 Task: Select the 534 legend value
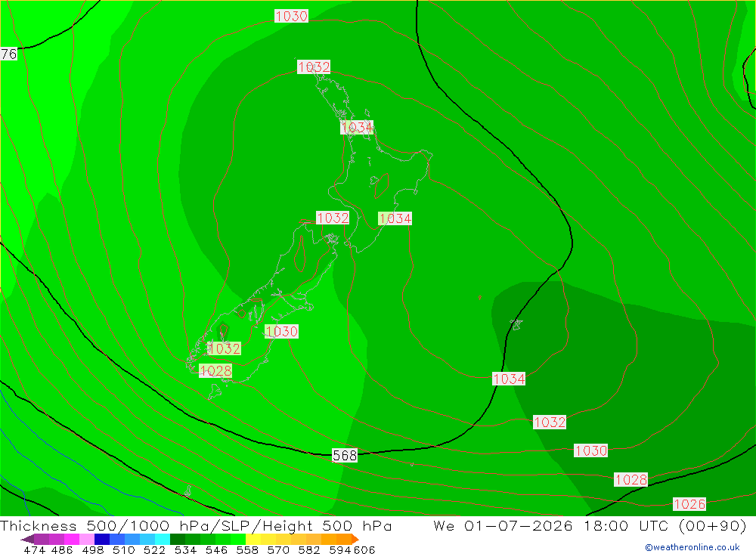[185, 549]
